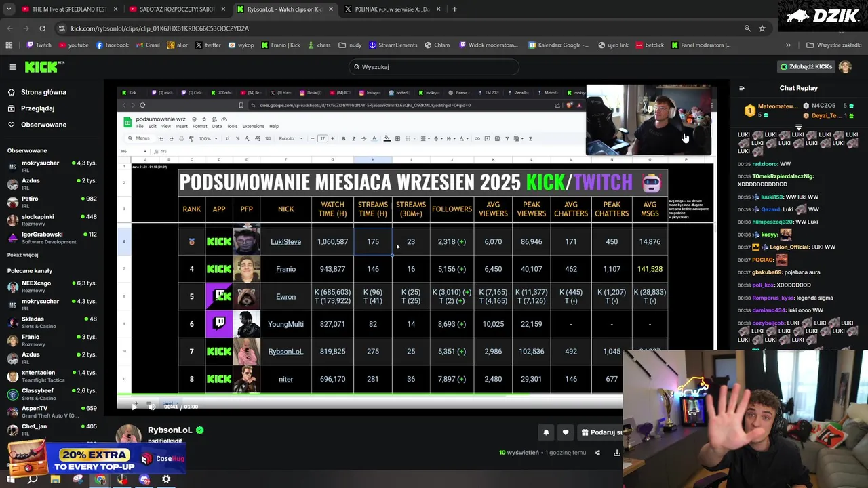Share the clip using the share icon
The width and height of the screenshot is (868, 488).
coord(597,453)
